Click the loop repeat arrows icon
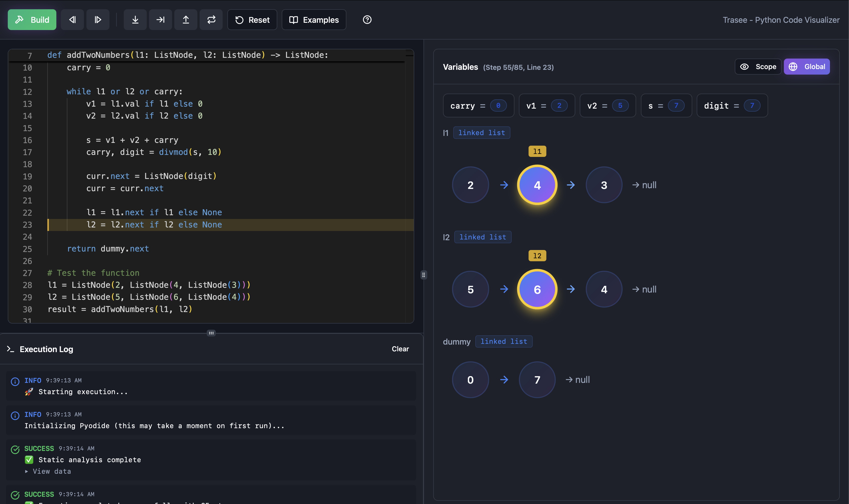This screenshot has width=849, height=504. tap(211, 20)
